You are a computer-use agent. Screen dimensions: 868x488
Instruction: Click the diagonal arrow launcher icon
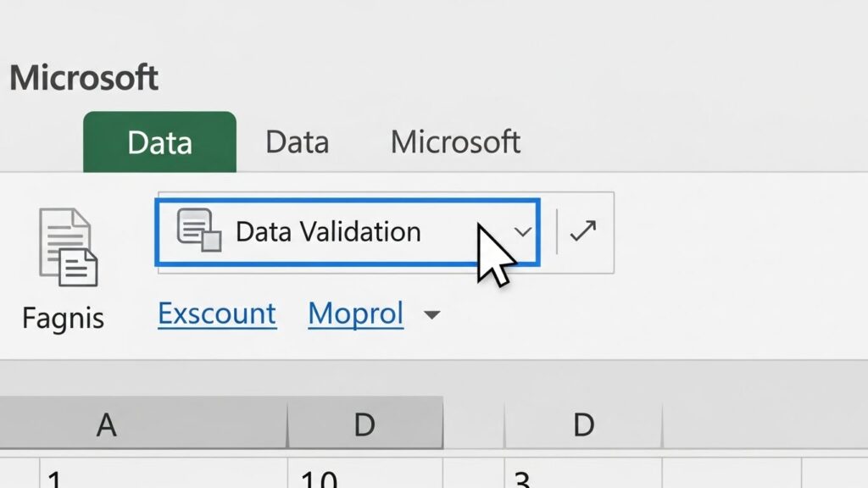(x=583, y=231)
